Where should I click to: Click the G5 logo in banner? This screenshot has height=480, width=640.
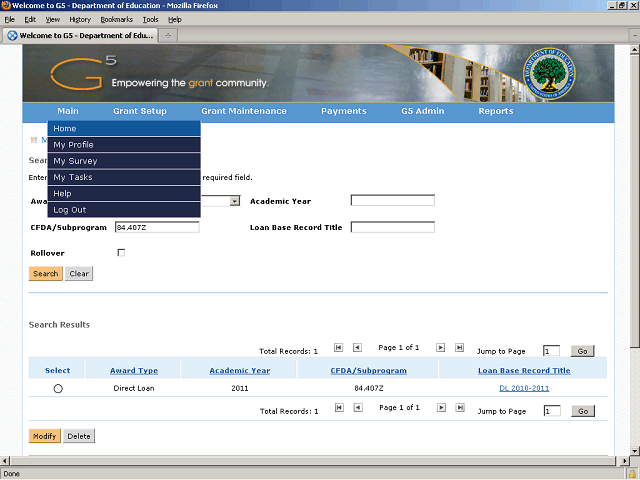[83, 73]
